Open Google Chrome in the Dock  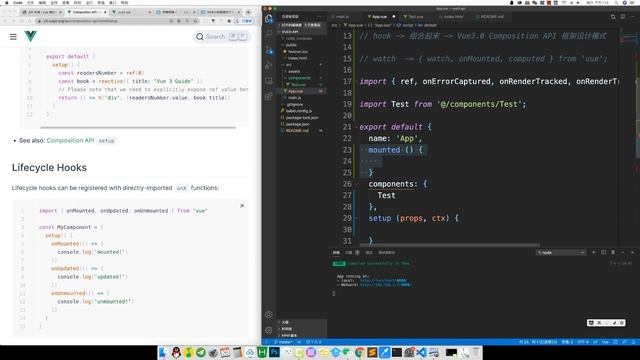pyautogui.click(x=360, y=352)
